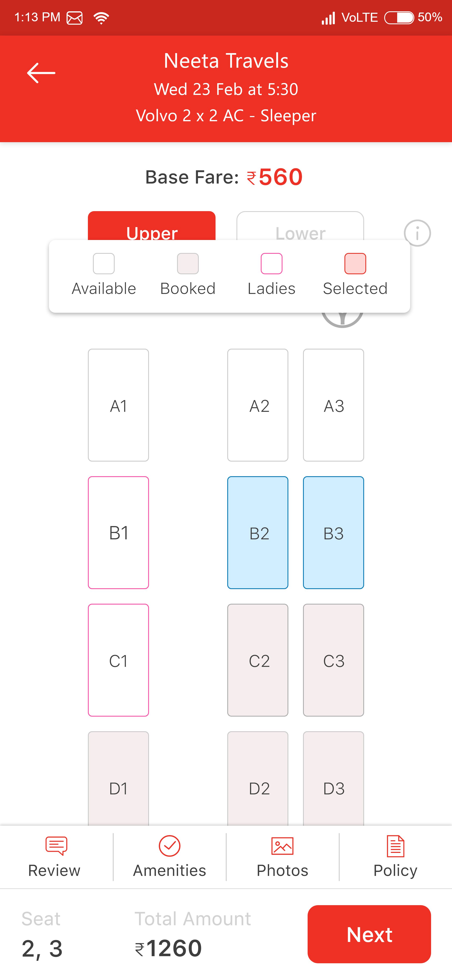The image size is (452, 980).
Task: Tap the back arrow icon
Action: (x=41, y=73)
